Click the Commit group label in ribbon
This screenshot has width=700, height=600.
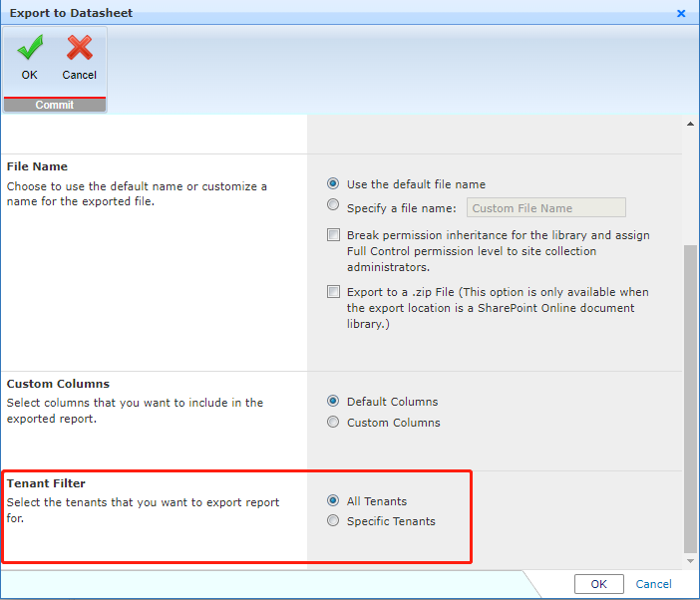(x=54, y=105)
